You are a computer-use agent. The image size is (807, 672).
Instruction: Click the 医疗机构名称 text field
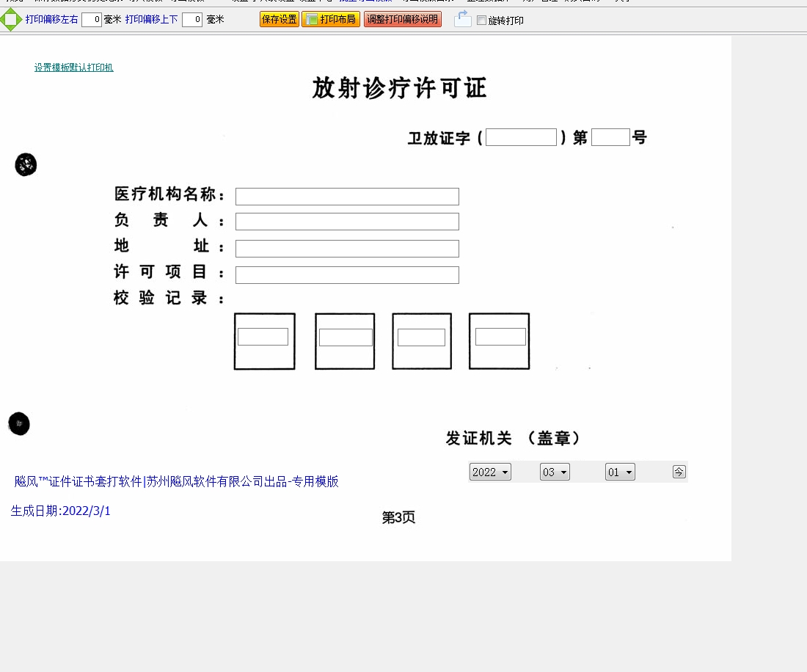(x=347, y=197)
